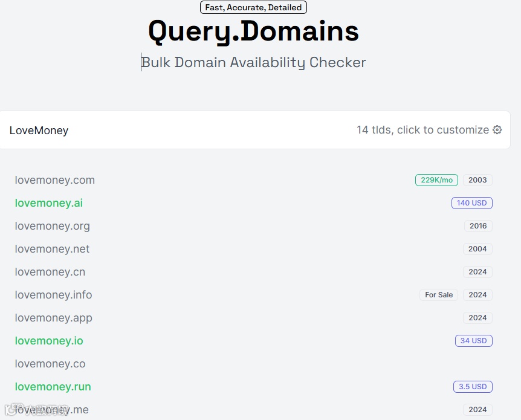521x420 pixels.
Task: Click the 3.5 USD price badge
Action: (x=473, y=387)
